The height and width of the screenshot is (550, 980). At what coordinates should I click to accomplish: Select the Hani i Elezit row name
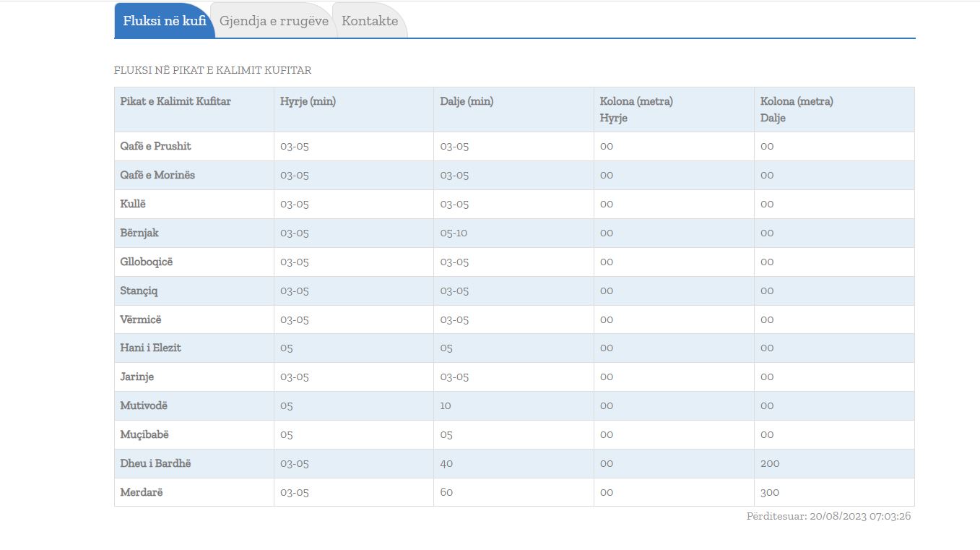(150, 348)
